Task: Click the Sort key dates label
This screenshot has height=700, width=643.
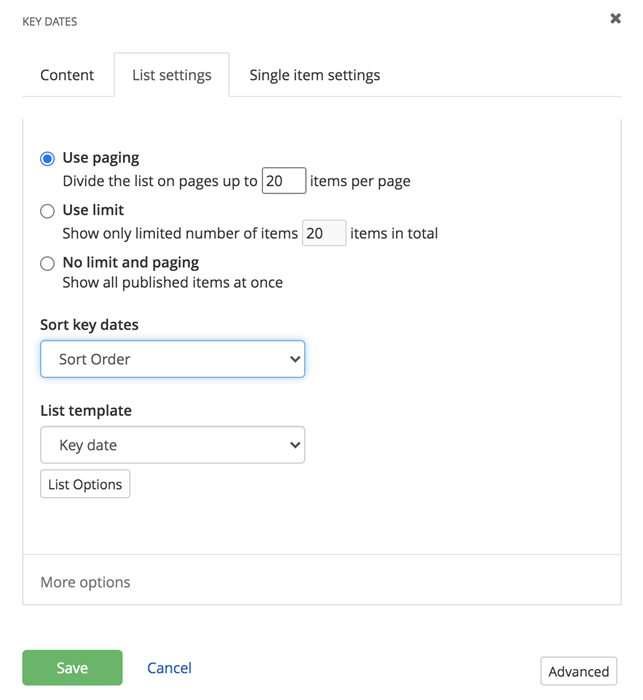Action: click(x=89, y=325)
